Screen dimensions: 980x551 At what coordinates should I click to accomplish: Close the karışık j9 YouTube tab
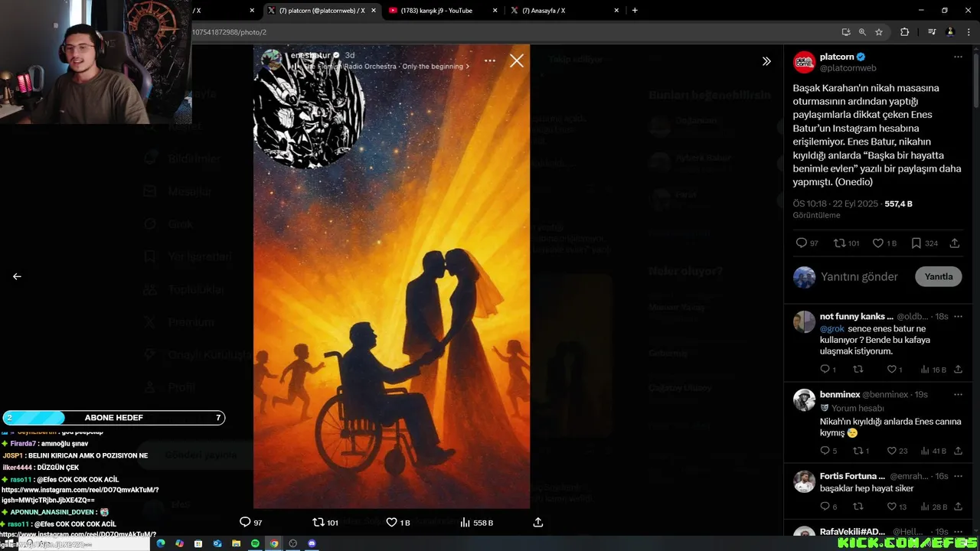[x=495, y=11]
